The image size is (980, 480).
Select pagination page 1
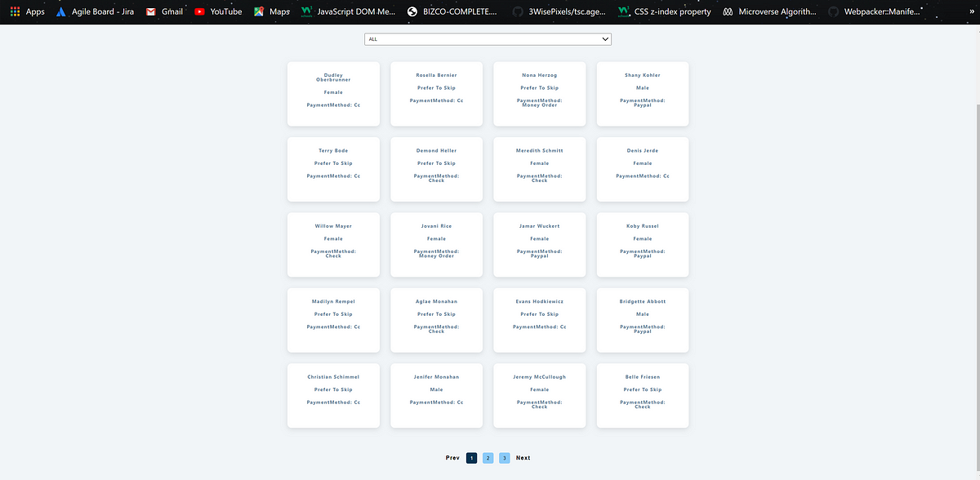point(472,458)
